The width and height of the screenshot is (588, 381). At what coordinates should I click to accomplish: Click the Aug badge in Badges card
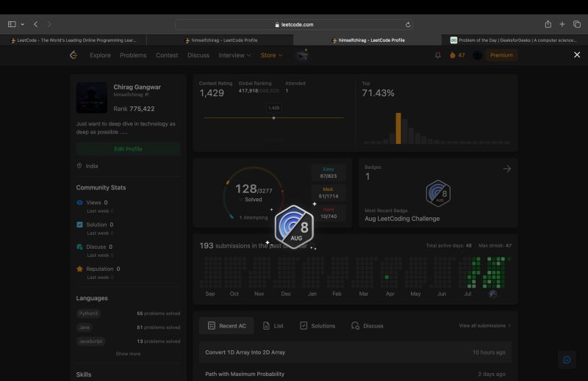[438, 193]
